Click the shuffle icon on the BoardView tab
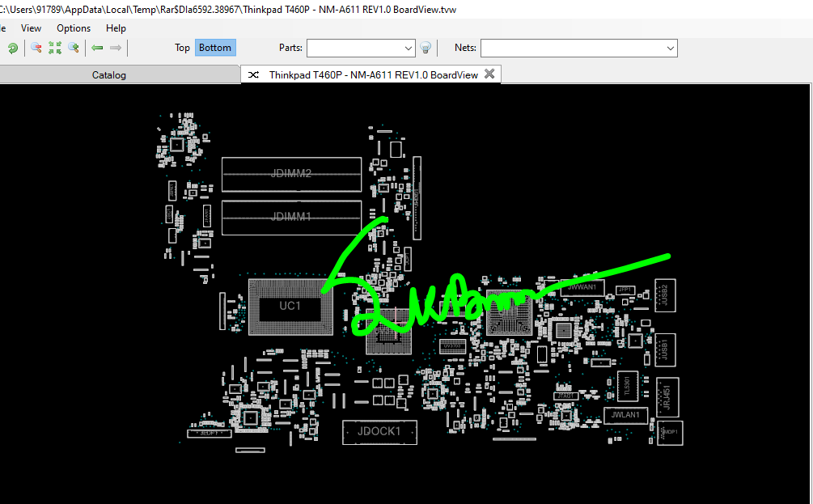Image resolution: width=813 pixels, height=504 pixels. click(253, 74)
